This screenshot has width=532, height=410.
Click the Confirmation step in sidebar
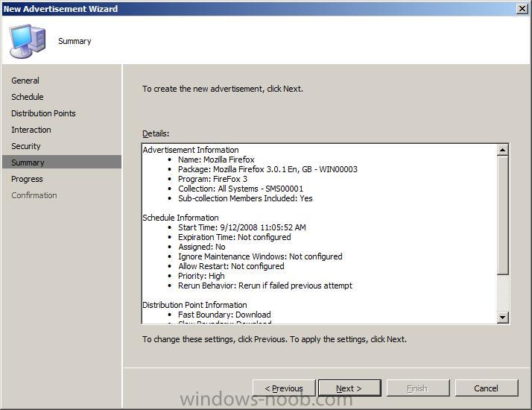(34, 195)
